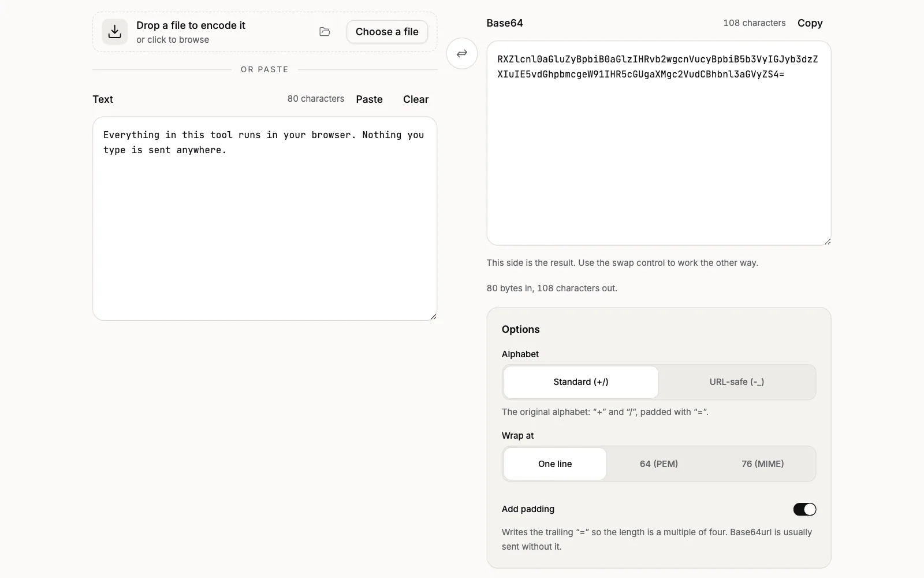Select Standard (+/) alphabet
The width and height of the screenshot is (924, 578).
581,382
